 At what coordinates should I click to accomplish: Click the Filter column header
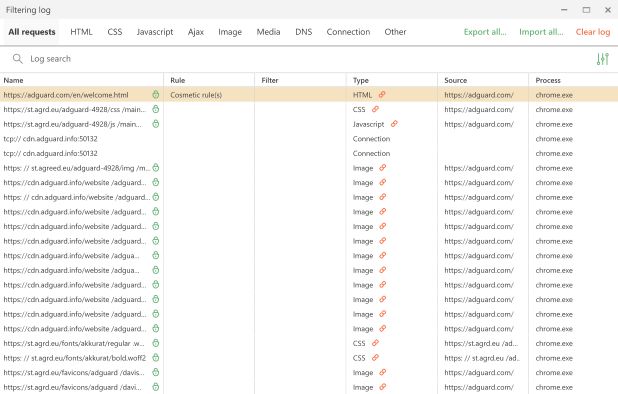[x=270, y=80]
